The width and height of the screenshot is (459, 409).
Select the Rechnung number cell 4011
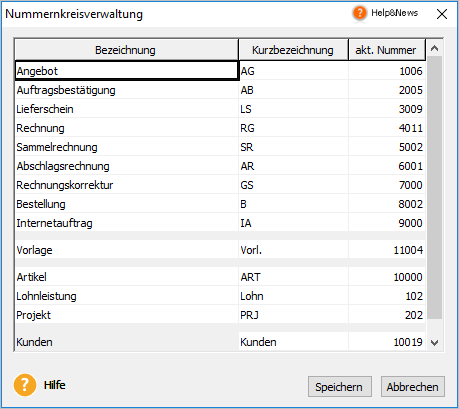point(387,128)
